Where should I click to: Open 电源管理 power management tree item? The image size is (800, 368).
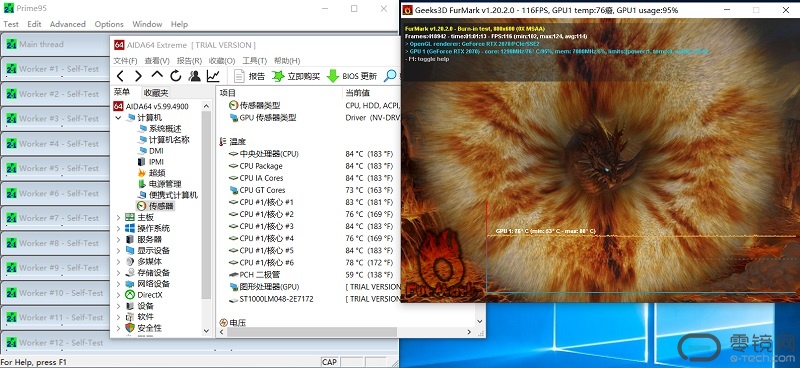tap(159, 184)
